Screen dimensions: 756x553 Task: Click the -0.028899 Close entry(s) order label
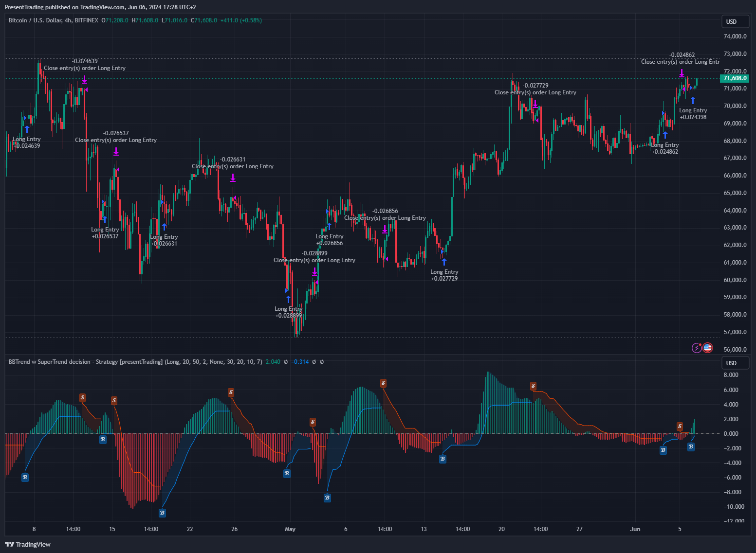(x=314, y=257)
